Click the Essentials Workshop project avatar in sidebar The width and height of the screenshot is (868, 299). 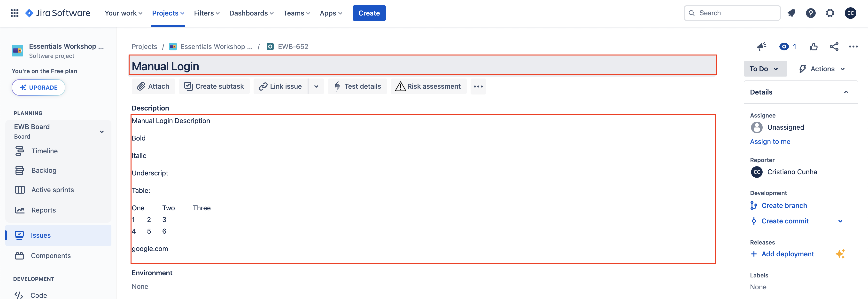[x=17, y=51]
